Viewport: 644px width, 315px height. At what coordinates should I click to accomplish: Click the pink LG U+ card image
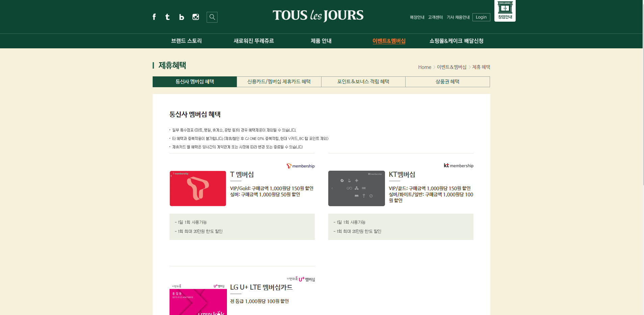(x=198, y=299)
